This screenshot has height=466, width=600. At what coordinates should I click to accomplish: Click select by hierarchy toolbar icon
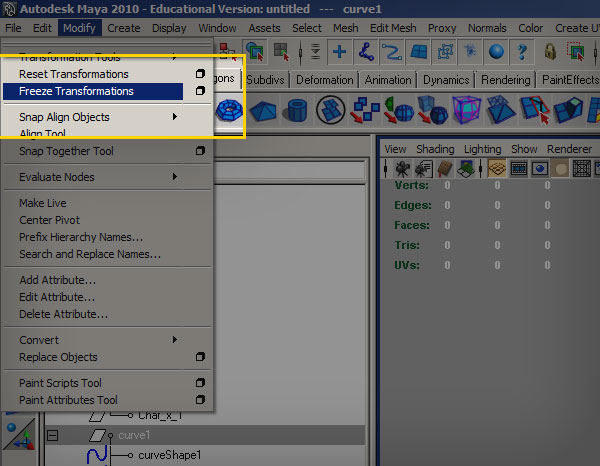click(228, 52)
